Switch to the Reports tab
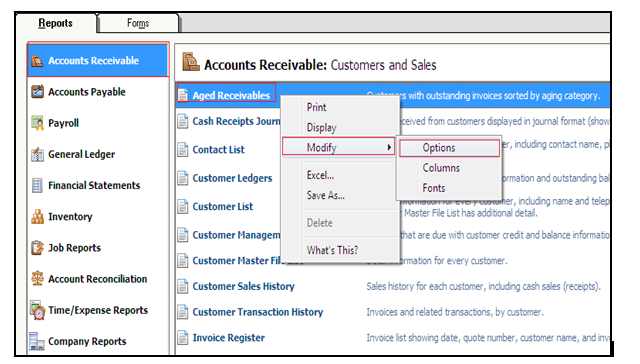The image size is (640, 364). tap(56, 23)
